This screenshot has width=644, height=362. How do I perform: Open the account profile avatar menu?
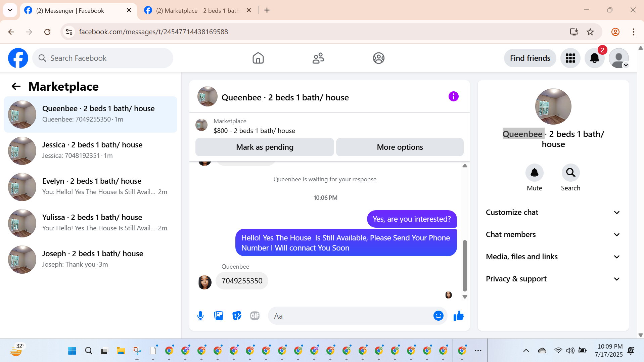[x=618, y=58]
